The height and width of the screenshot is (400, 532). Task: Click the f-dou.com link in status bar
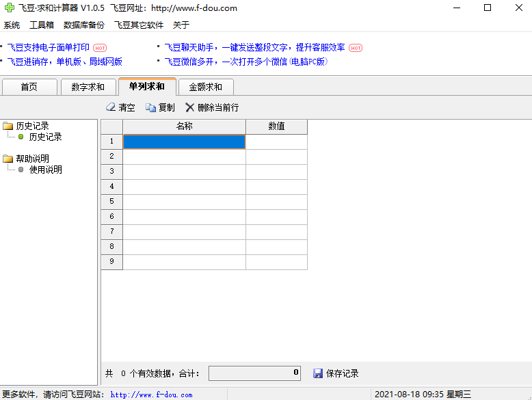tap(151, 395)
